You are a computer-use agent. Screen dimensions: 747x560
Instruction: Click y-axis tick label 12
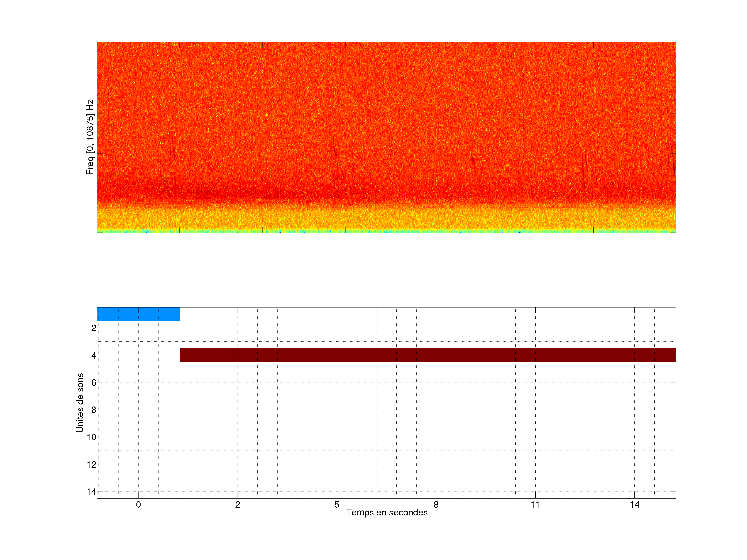click(x=92, y=465)
